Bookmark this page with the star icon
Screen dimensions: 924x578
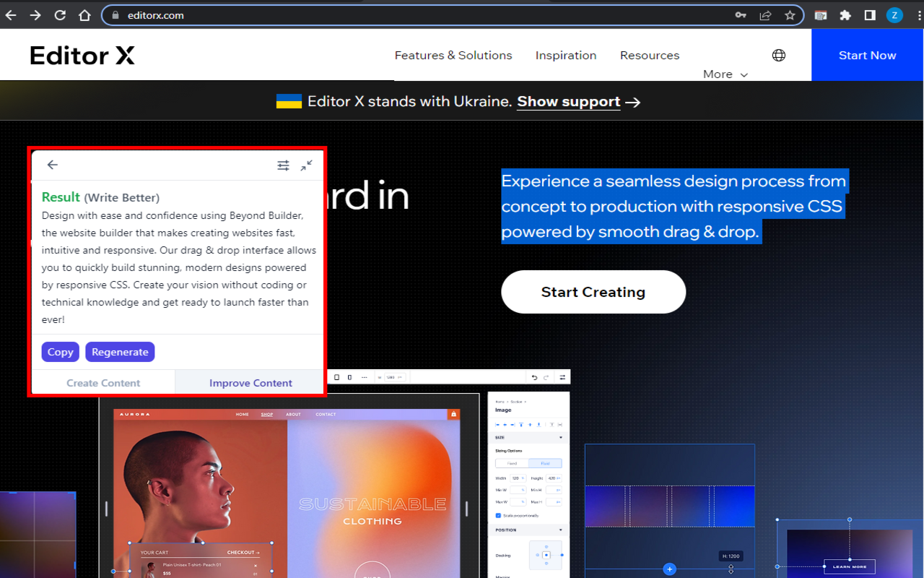790,15
